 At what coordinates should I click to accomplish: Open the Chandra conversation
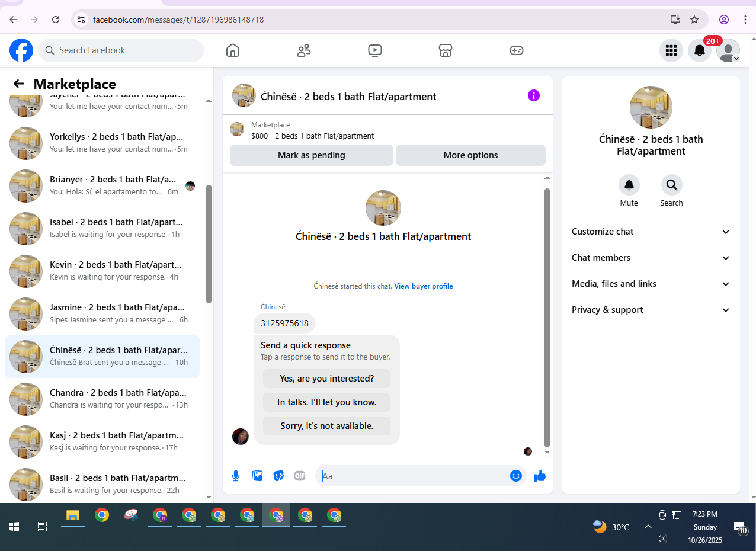point(102,399)
